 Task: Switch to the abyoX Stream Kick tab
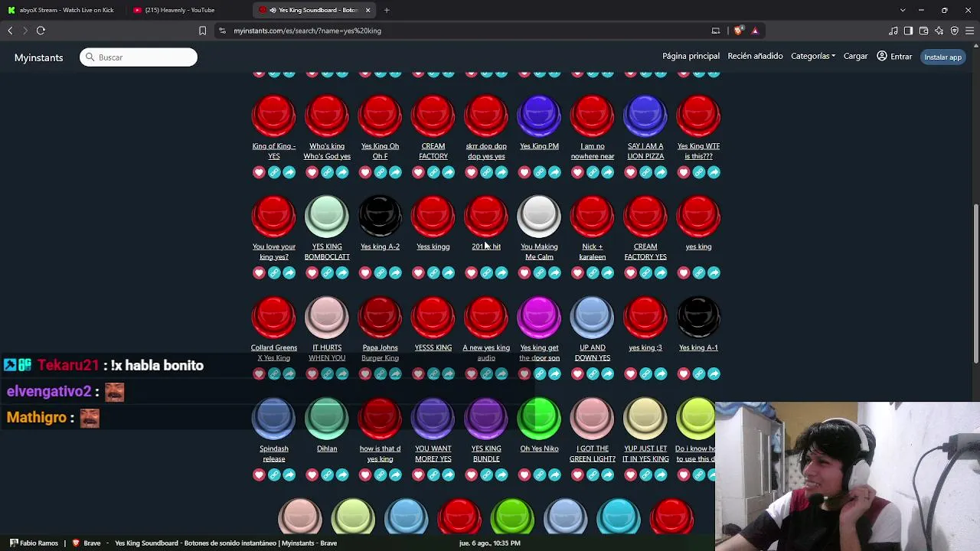tap(62, 10)
